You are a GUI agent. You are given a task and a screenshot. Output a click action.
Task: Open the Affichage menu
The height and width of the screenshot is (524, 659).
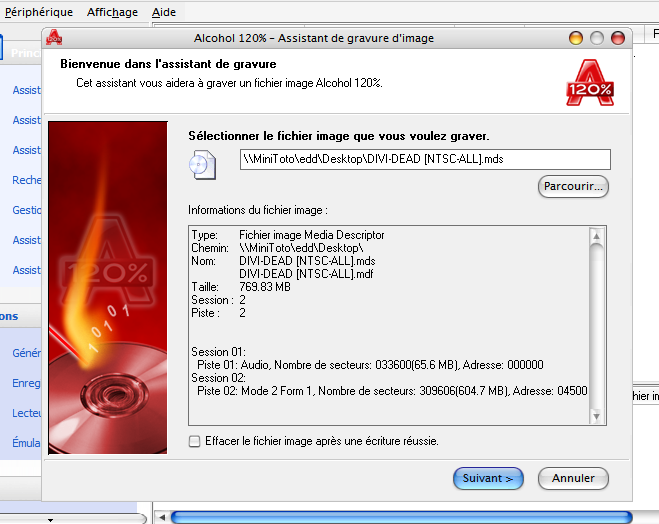[x=112, y=12]
